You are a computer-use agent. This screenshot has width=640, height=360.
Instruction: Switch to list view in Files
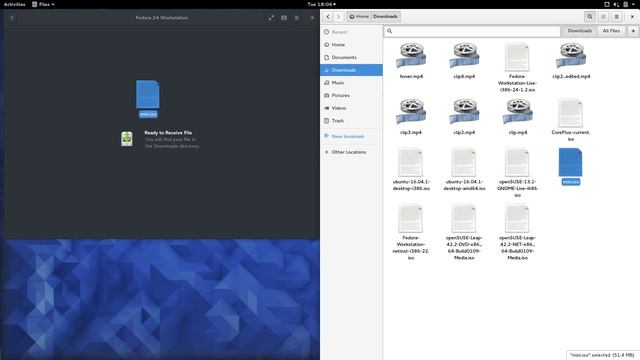[x=603, y=17]
